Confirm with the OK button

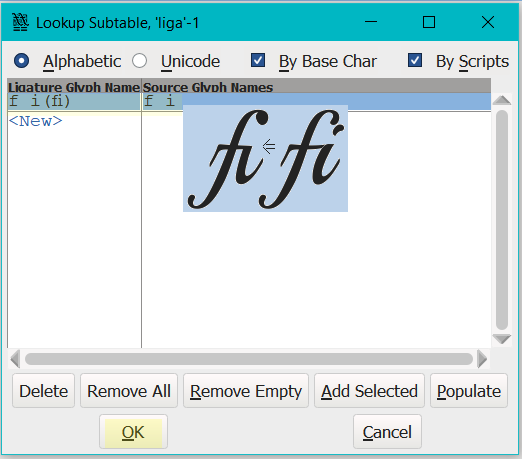click(x=133, y=432)
